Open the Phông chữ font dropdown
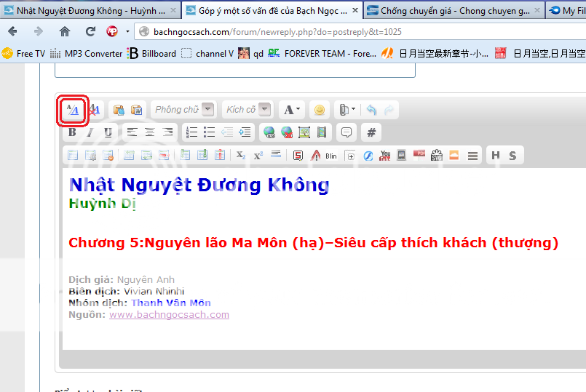The width and height of the screenshot is (586, 392). click(x=184, y=110)
